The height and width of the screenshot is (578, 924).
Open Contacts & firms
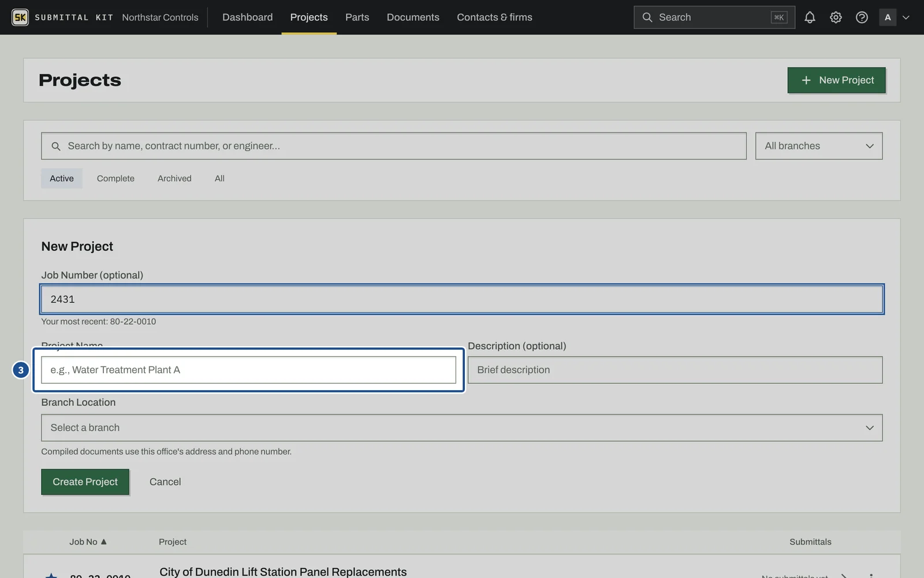tap(494, 17)
